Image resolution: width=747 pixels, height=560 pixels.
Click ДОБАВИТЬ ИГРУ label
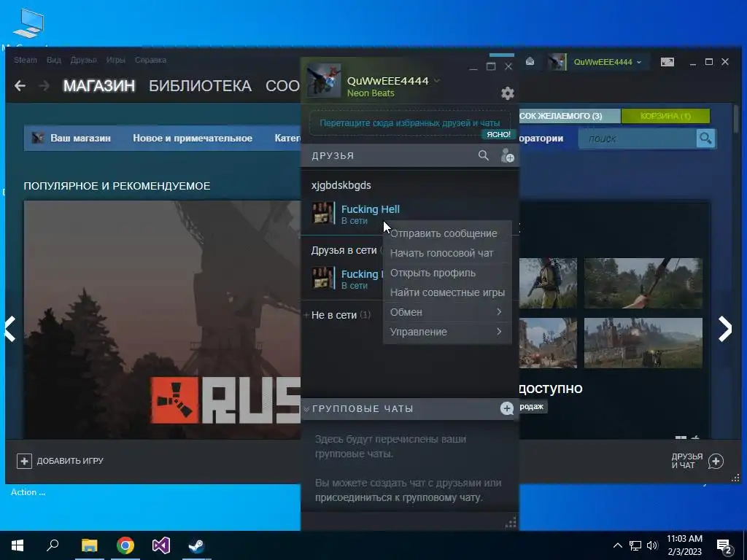(x=70, y=461)
